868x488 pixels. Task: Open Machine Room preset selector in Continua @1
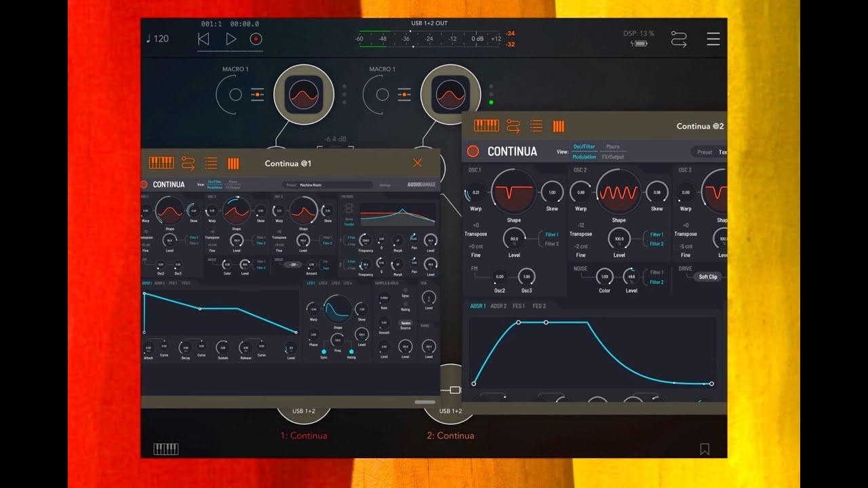point(328,184)
